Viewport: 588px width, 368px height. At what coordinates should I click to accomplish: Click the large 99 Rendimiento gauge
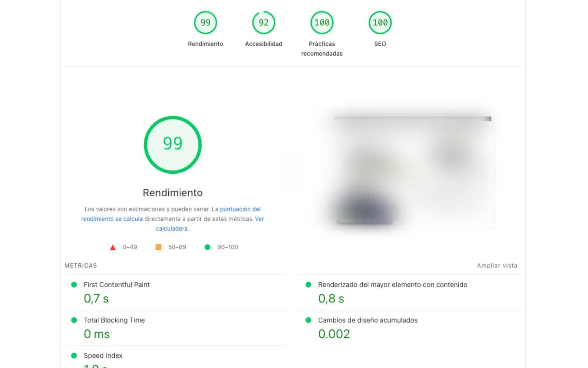click(x=173, y=145)
